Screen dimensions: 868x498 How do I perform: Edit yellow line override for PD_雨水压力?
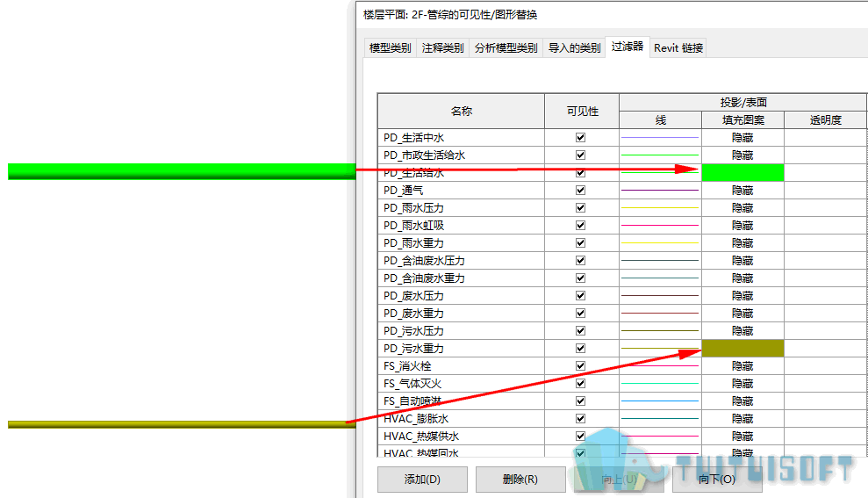click(660, 208)
